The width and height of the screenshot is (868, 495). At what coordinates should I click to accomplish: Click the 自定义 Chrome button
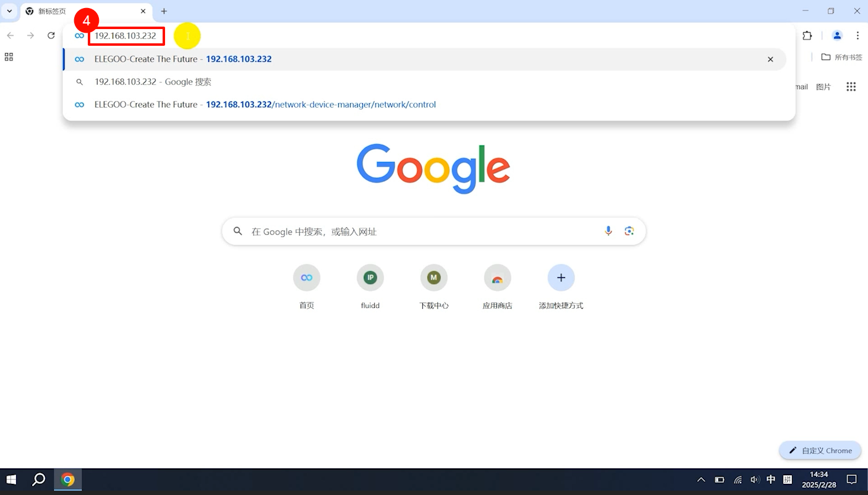tap(820, 450)
